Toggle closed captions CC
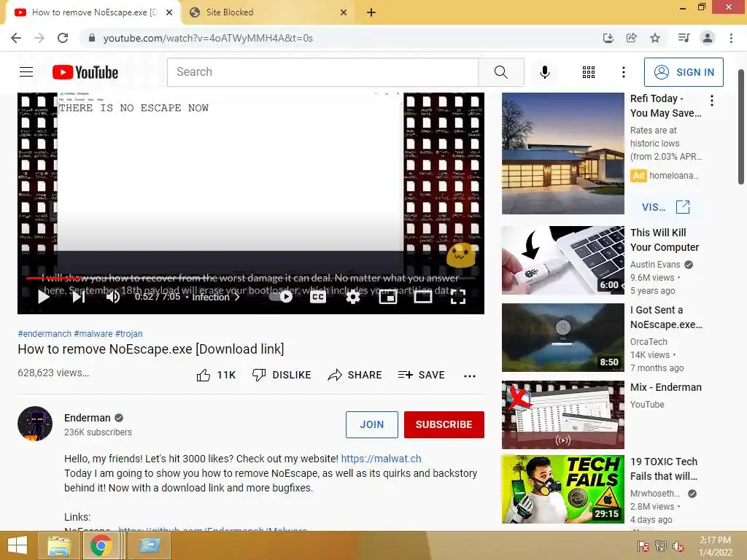Image resolution: width=747 pixels, height=560 pixels. tap(318, 297)
